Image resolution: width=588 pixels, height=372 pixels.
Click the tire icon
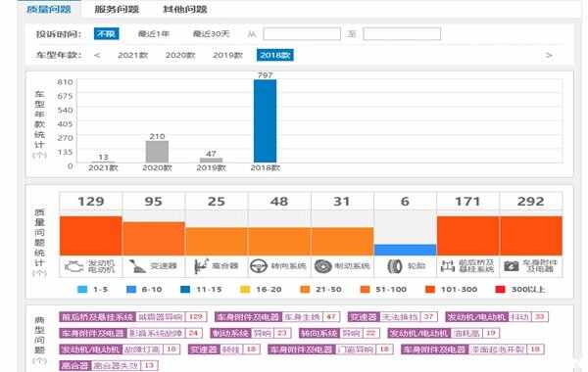coord(395,266)
